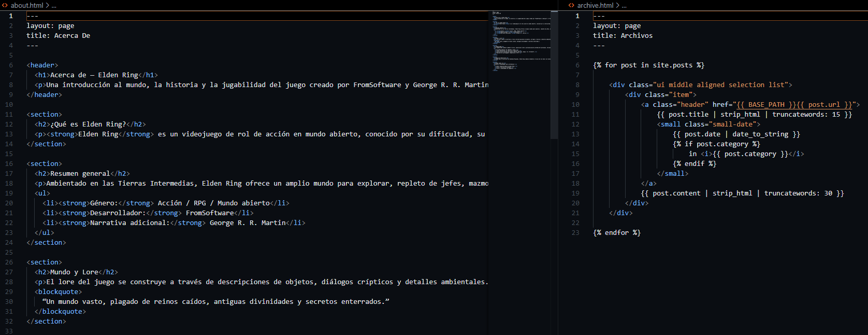
Task: Click '{% for post in site.posts %}' line
Action: 649,65
